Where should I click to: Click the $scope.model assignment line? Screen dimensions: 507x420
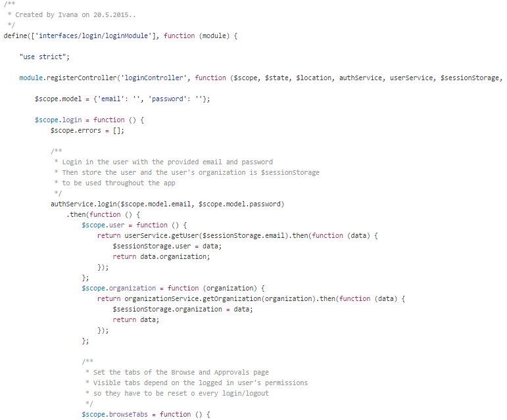[x=122, y=99]
